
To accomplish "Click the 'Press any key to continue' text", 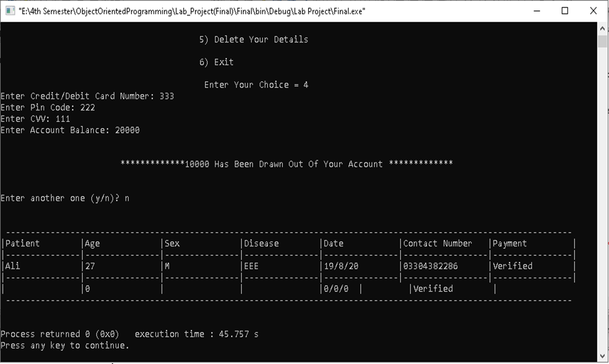I will (65, 345).
